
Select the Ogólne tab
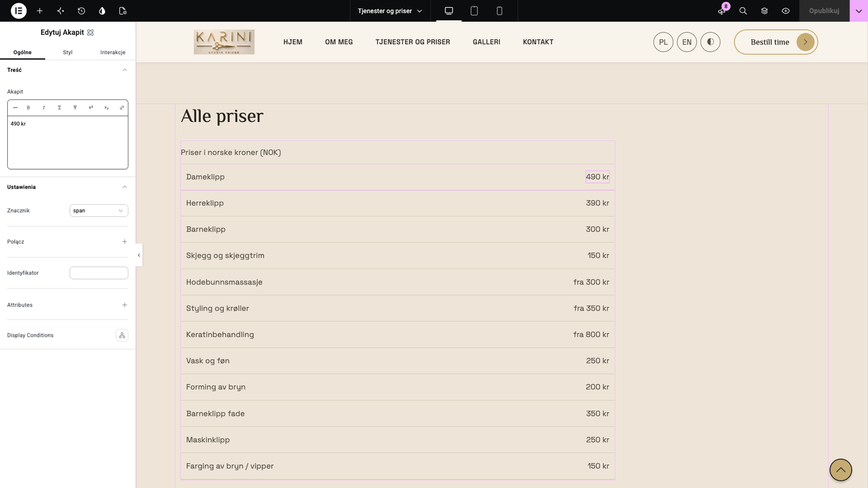22,52
